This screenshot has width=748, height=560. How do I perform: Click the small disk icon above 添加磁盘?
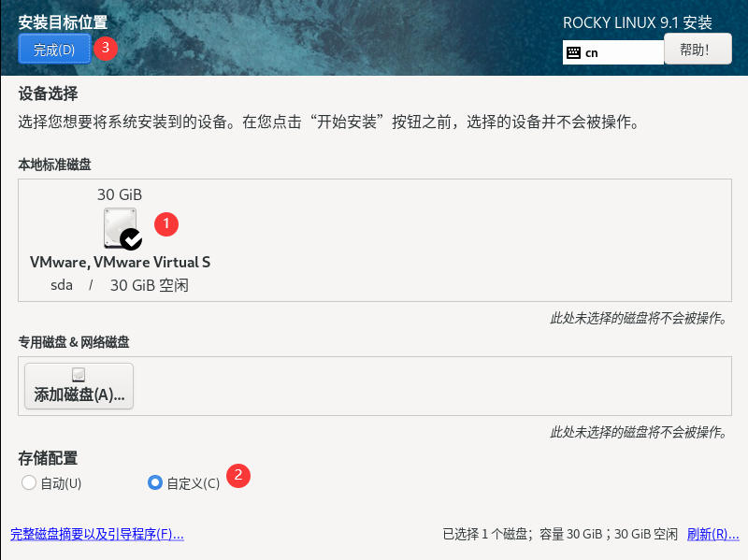click(x=79, y=375)
